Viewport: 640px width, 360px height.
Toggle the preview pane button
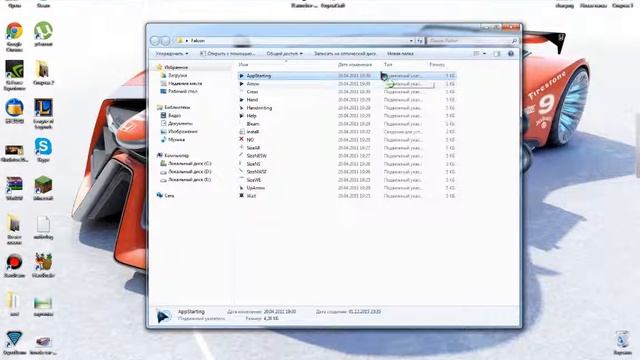pos(496,53)
